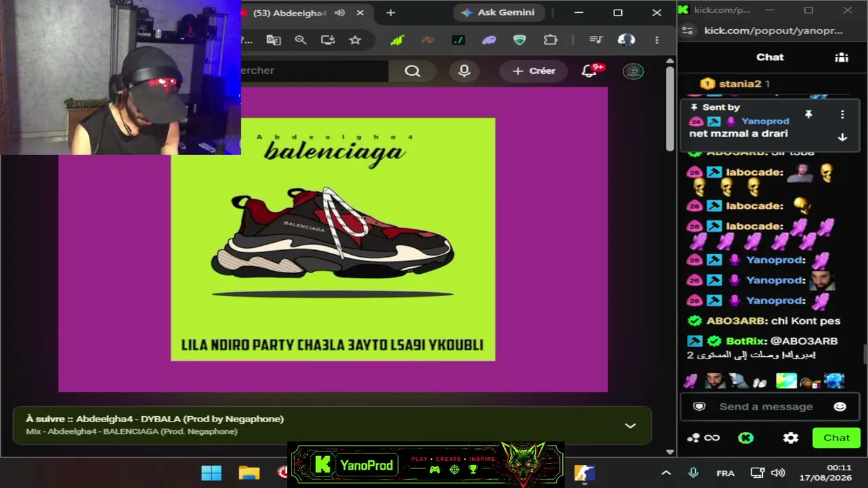Open the Chrome three-dot menu
Image resolution: width=868 pixels, height=488 pixels.
[656, 40]
